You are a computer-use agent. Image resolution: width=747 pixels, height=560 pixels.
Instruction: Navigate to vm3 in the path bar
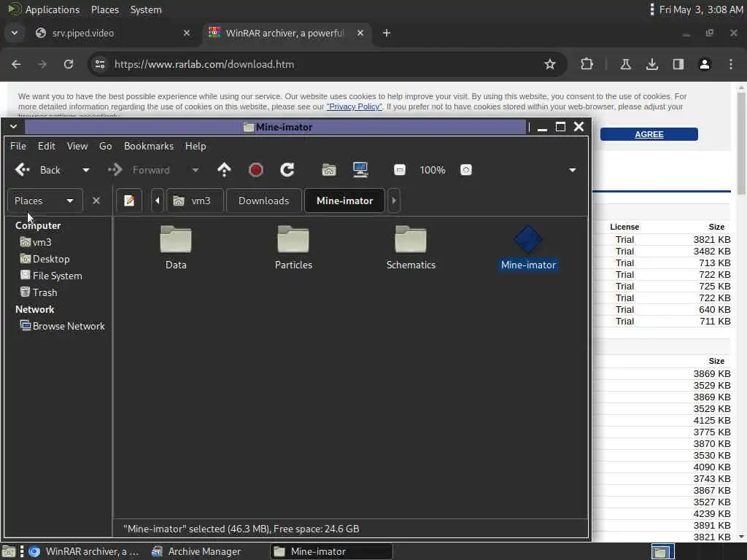(x=195, y=201)
